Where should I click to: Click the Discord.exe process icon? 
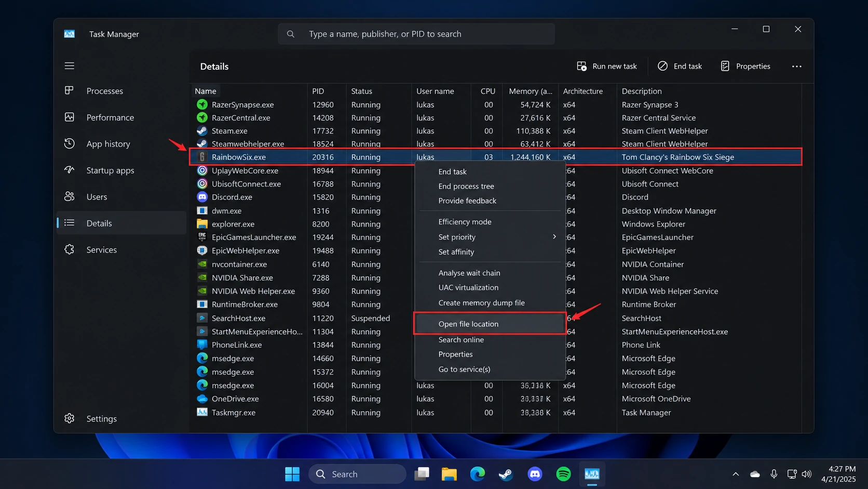202,197
